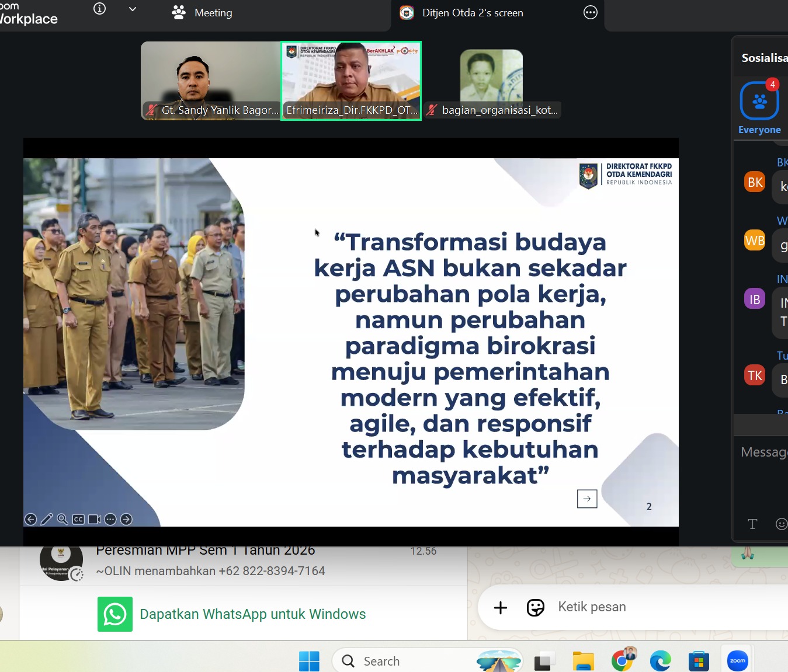This screenshot has width=788, height=672.
Task: Open Google Chrome from taskbar
Action: (623, 660)
